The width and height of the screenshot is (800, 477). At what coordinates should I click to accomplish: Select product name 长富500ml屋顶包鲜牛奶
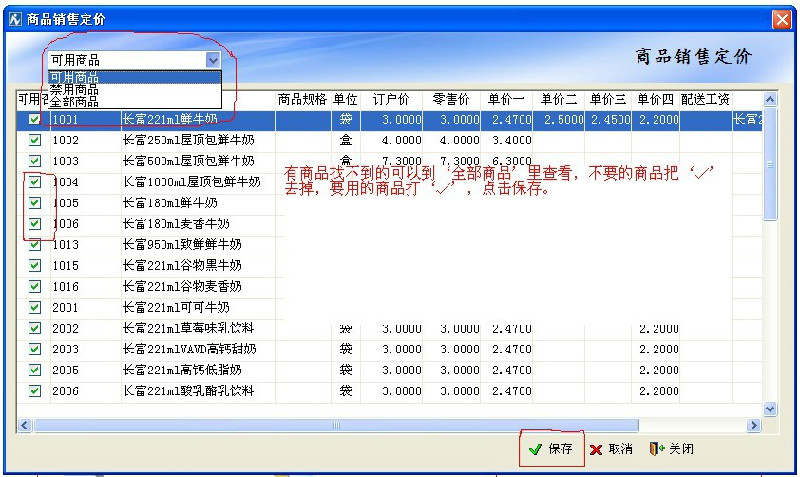pyautogui.click(x=188, y=161)
